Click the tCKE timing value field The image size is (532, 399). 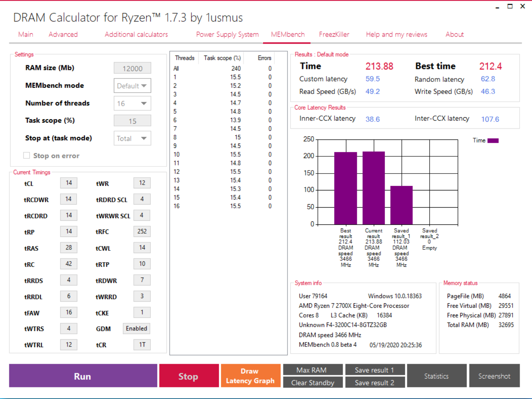(x=142, y=312)
